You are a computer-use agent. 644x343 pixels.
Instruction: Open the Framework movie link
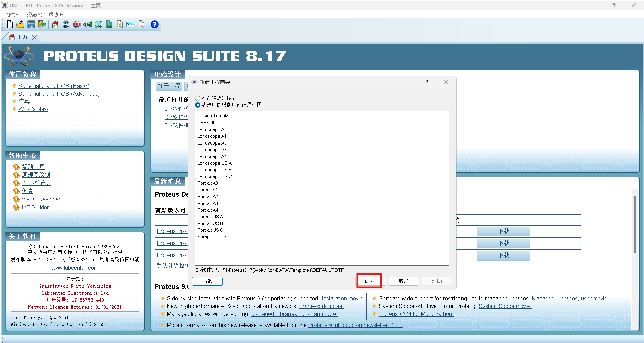321,306
